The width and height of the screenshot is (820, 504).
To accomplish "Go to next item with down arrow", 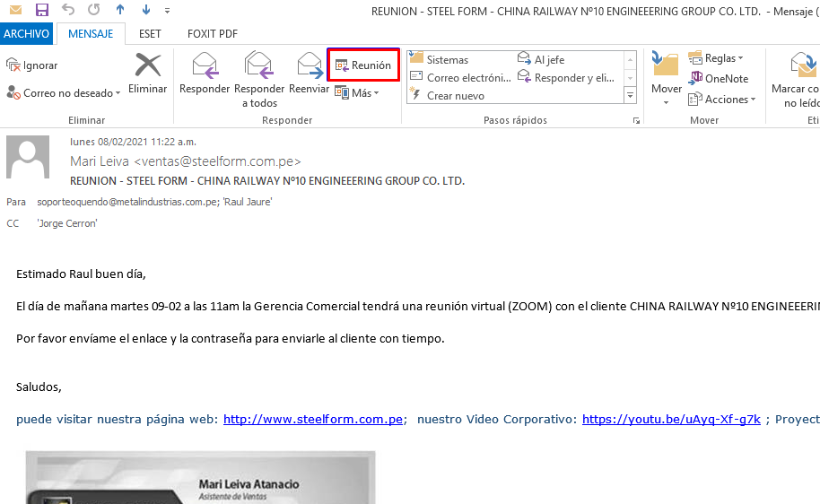I will (146, 10).
